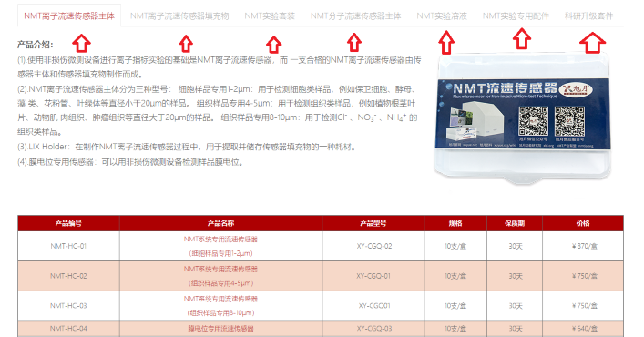Click red arrow under NMT分子流速传感器主体 tab
644x337 pixels.
click(354, 42)
